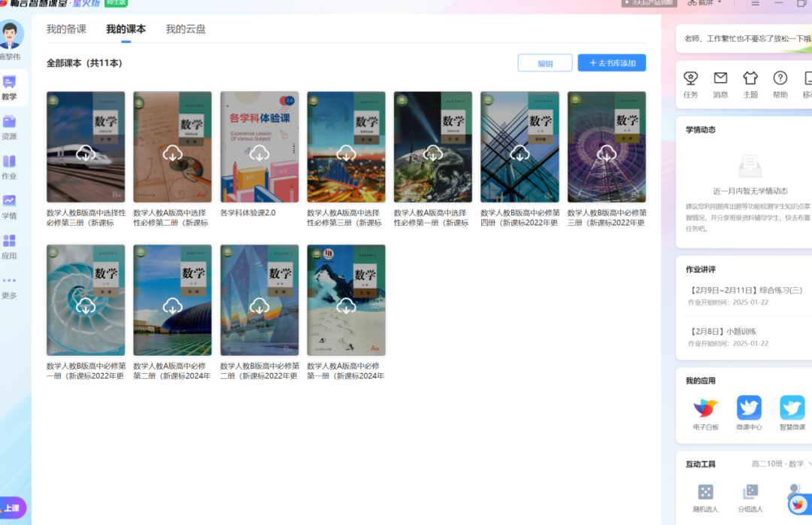Open the 更多 sidebar menu
The height and width of the screenshot is (525, 812).
tap(9, 286)
